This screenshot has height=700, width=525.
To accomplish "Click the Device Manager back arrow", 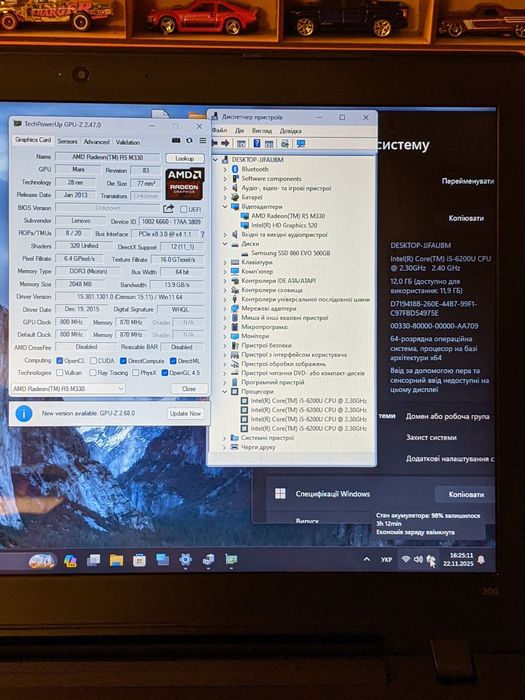I will click(215, 143).
